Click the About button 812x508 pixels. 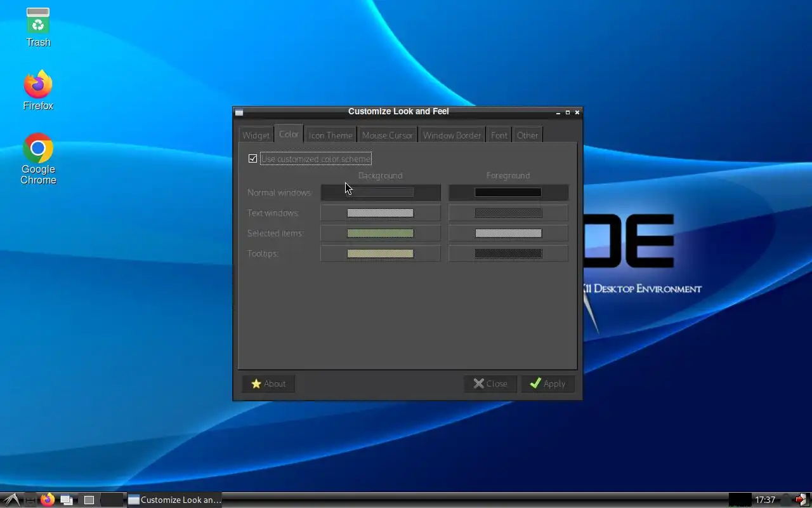[x=268, y=384]
